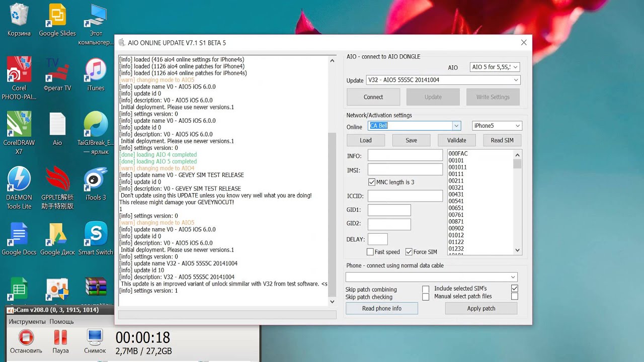This screenshot has width=644, height=362.
Task: Click the bottom progress bar in AIO window
Action: point(227,315)
